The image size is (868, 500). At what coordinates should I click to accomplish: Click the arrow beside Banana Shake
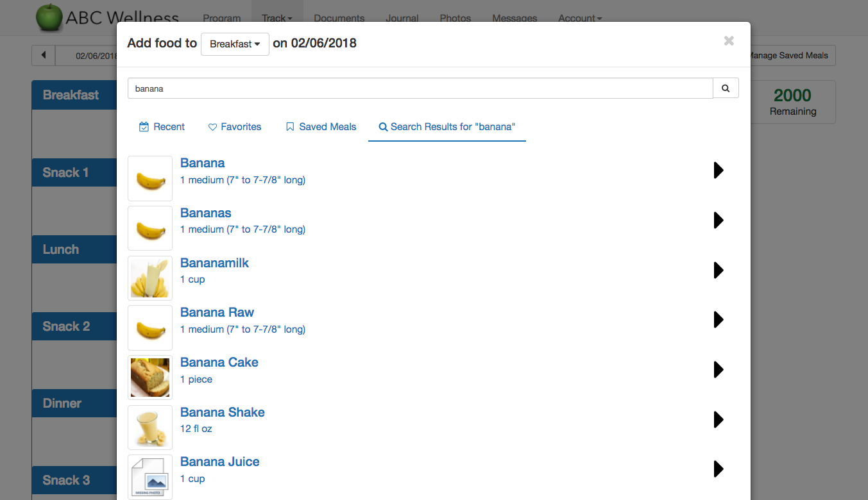click(x=719, y=420)
